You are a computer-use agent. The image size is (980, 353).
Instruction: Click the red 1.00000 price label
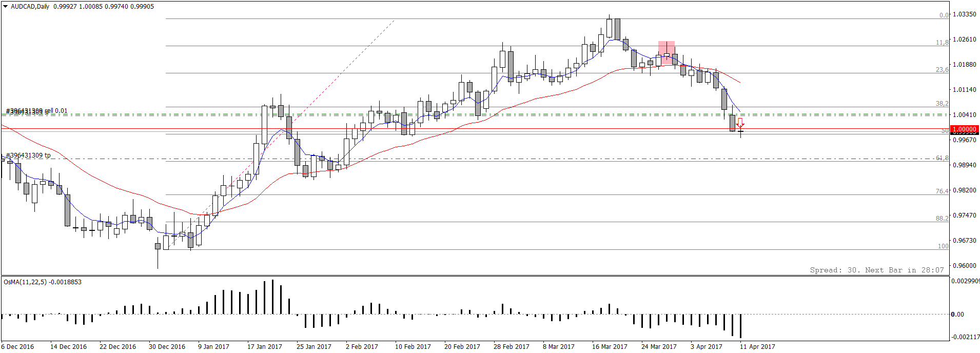(x=965, y=129)
